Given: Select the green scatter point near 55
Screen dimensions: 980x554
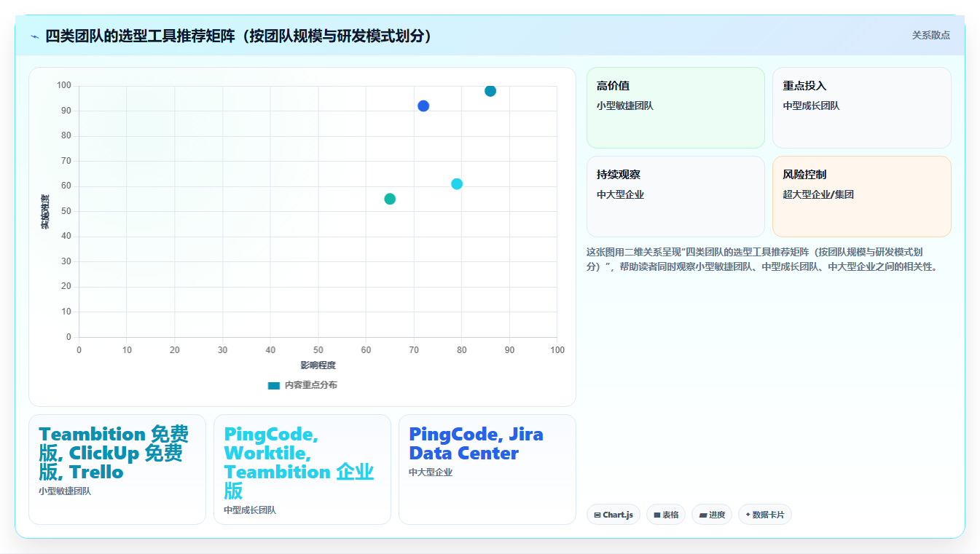Looking at the screenshot, I should (x=390, y=199).
